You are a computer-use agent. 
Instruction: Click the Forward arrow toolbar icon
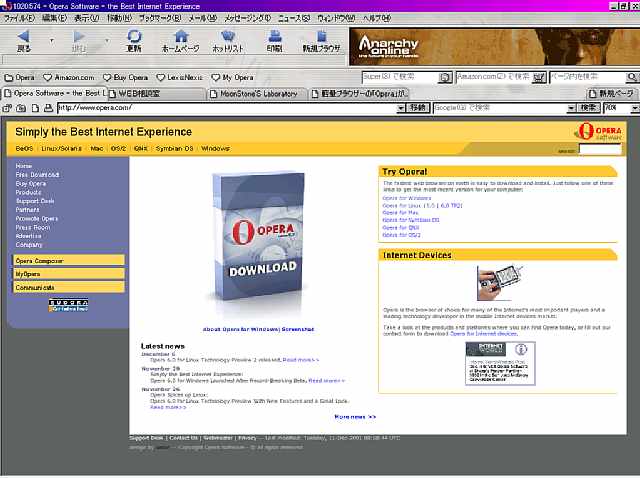(79, 36)
